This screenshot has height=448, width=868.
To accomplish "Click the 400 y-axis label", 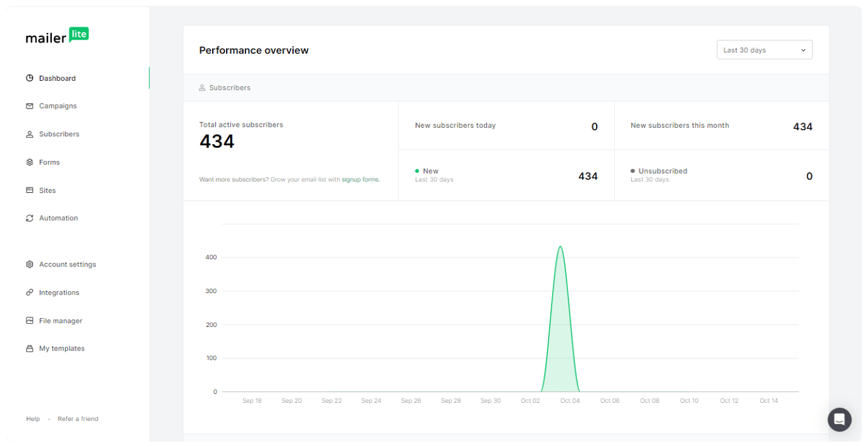I will 211,257.
